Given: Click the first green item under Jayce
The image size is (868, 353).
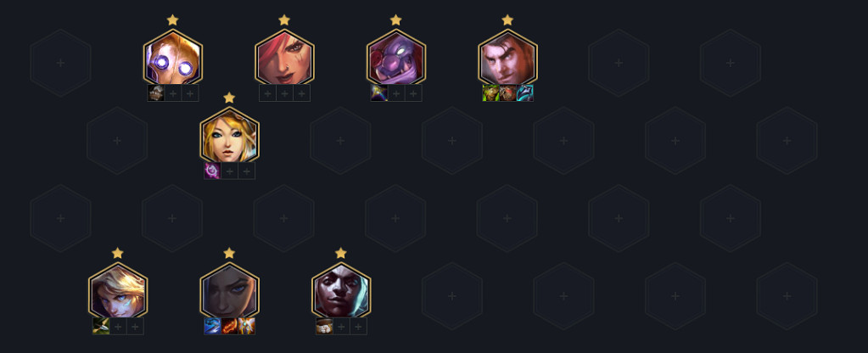Looking at the screenshot, I should click(490, 93).
